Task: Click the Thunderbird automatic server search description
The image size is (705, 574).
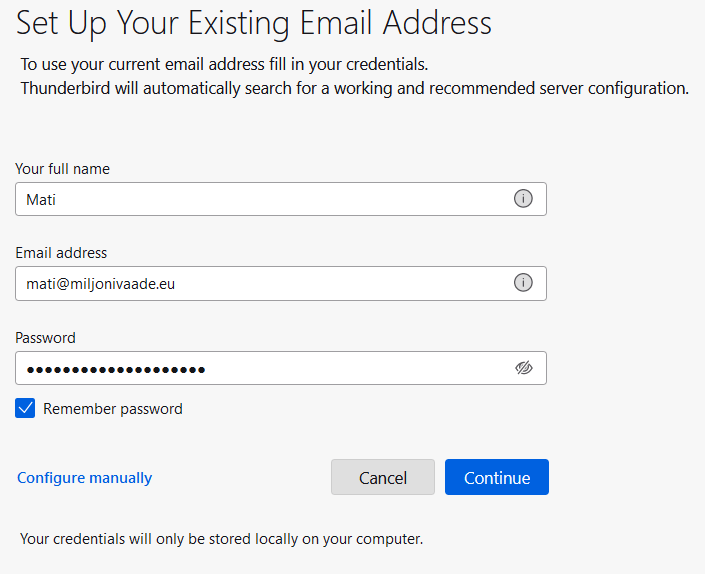Action: [355, 88]
